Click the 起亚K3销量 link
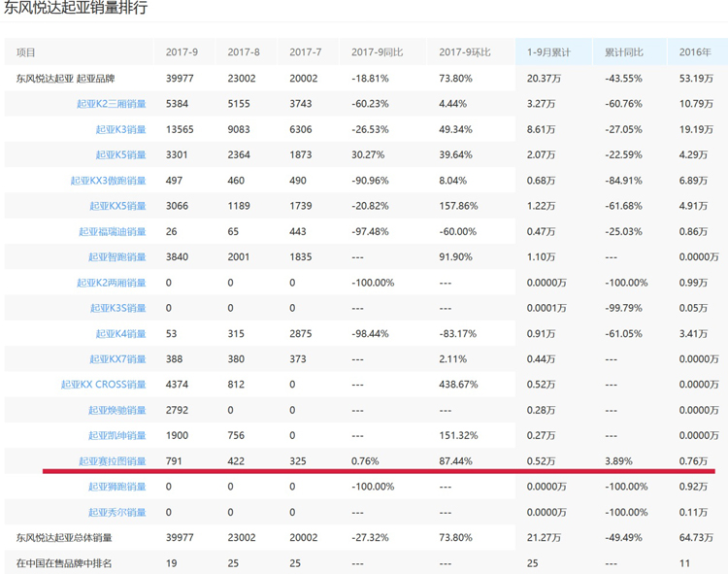728x574 pixels. click(x=120, y=129)
